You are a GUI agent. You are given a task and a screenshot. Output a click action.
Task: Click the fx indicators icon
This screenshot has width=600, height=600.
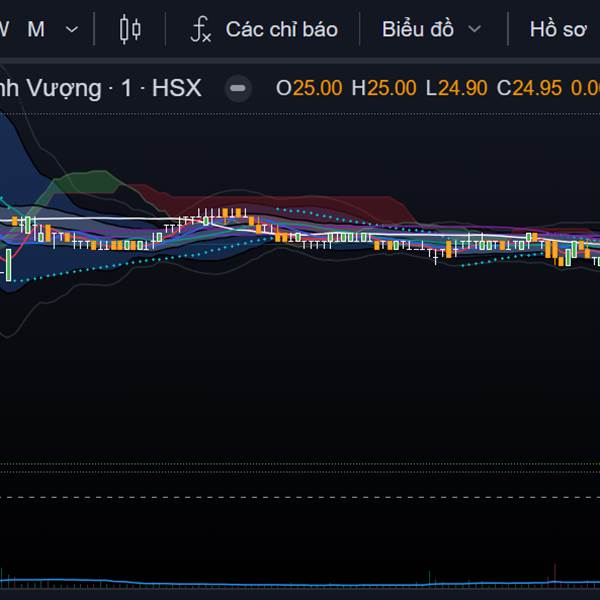coord(201,29)
